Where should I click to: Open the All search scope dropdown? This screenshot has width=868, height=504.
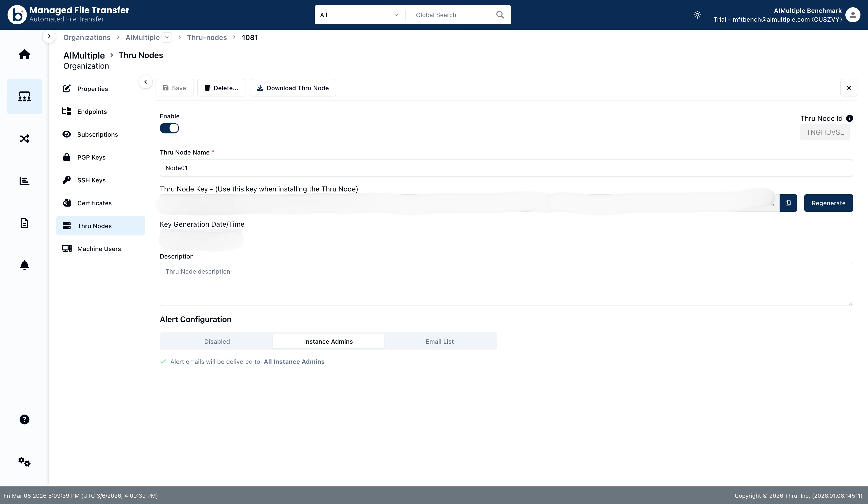point(359,15)
